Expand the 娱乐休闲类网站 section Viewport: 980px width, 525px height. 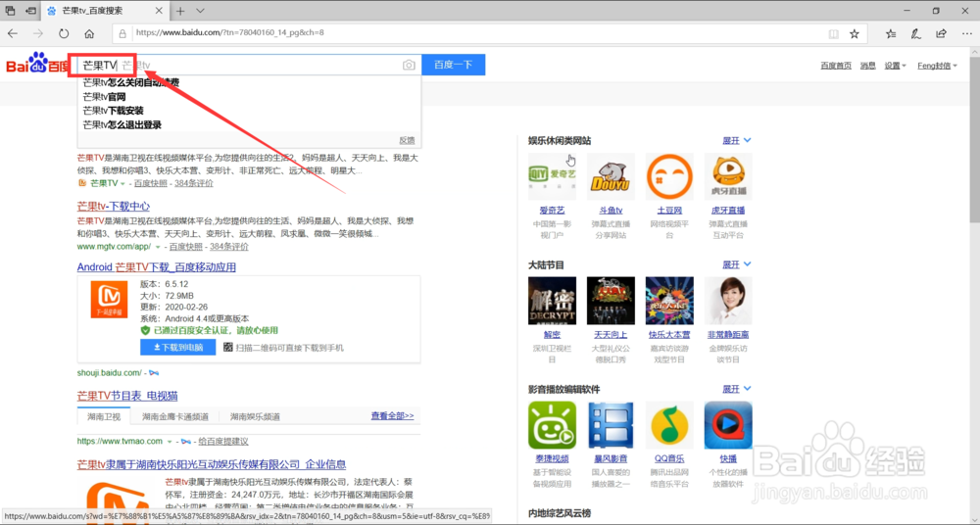coord(737,141)
